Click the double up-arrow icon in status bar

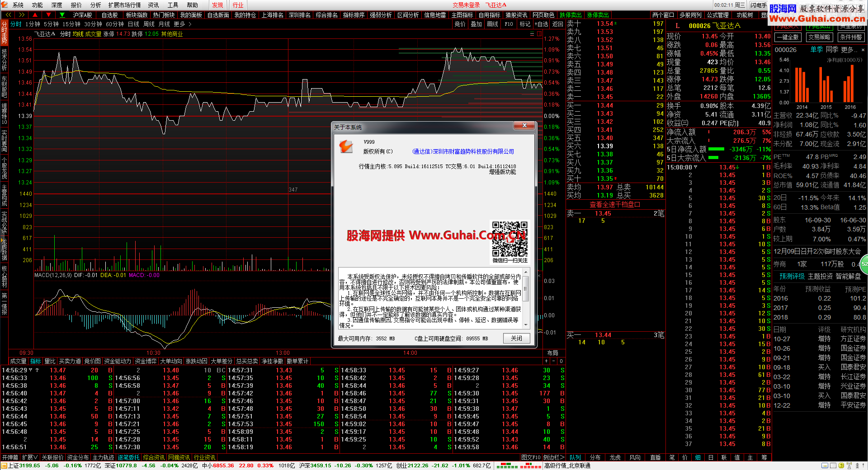tap(857, 465)
